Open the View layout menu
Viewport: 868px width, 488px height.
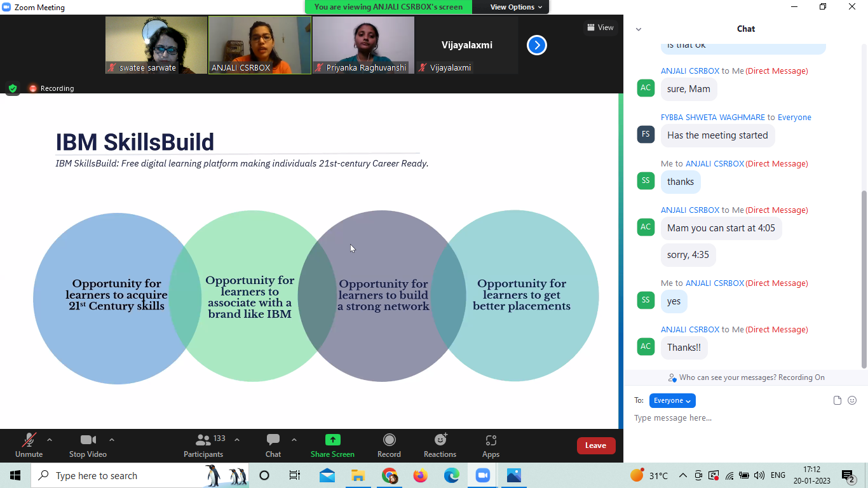pos(600,27)
